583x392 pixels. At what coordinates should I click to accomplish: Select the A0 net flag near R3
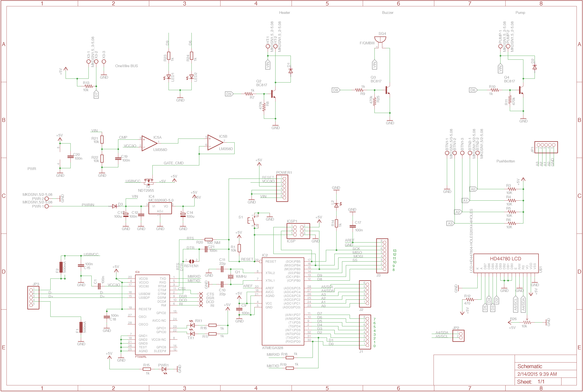(473, 189)
